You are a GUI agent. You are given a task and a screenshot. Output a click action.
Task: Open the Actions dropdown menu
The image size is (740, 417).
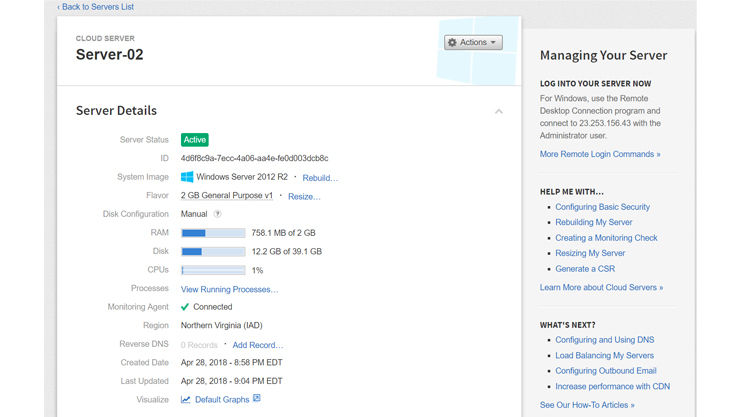(473, 42)
